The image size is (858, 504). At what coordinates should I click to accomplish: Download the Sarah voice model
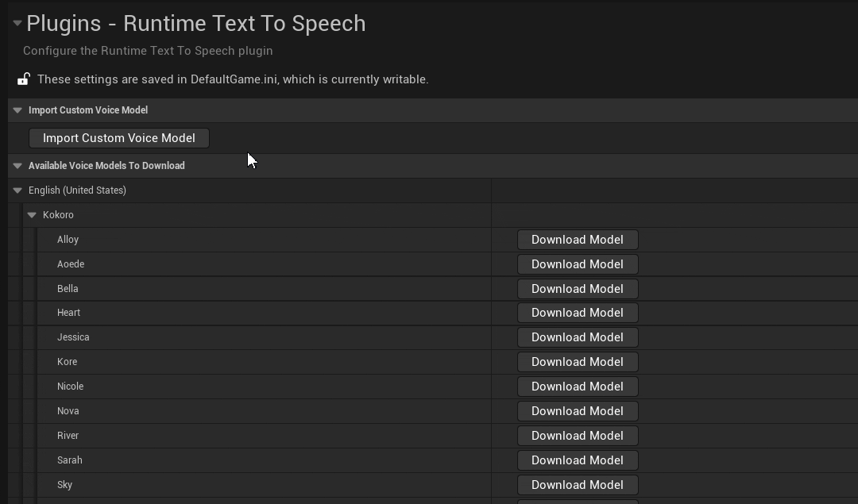click(x=578, y=460)
